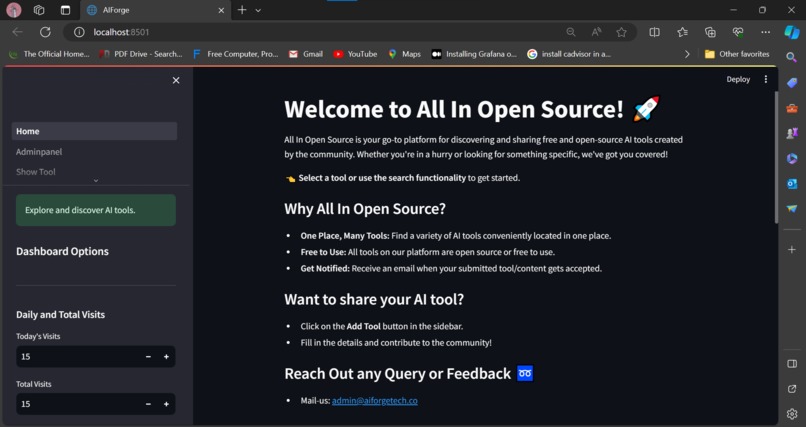This screenshot has height=427, width=806.
Task: Open the Installing Grafana bookmark
Action: point(474,54)
